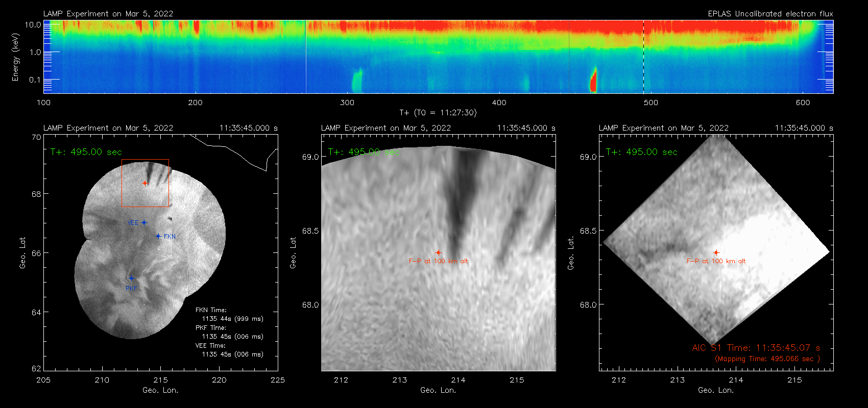This screenshot has height=408, width=868.
Task: Click the 'Geo. Lon.' label under the left map
Action: point(160,390)
